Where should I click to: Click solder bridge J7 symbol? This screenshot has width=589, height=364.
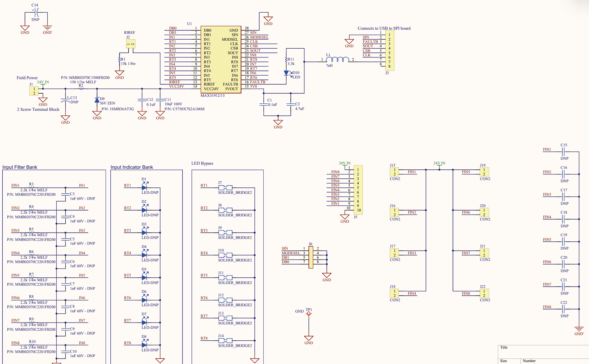coord(225,187)
